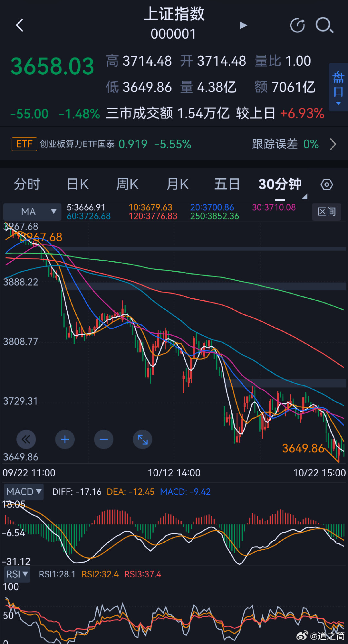Screen dimensions: 348x644
Task: Tap the 开 3714.48 open value
Action: 213,61
